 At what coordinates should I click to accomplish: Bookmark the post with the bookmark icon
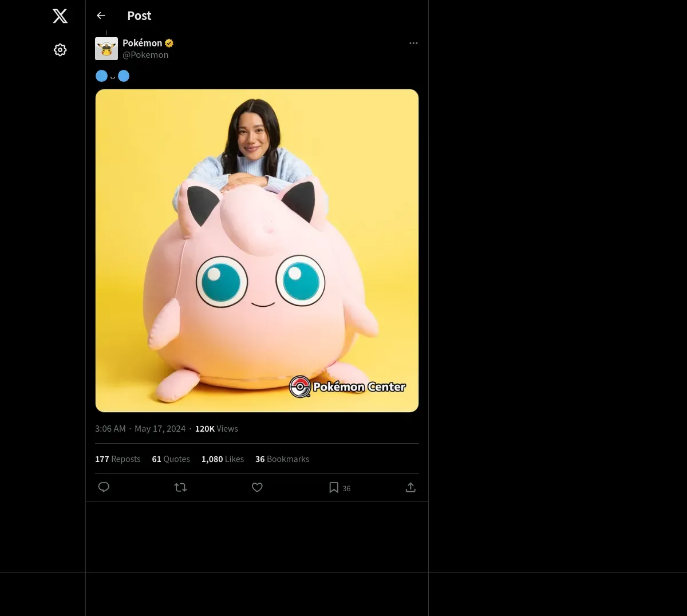334,487
